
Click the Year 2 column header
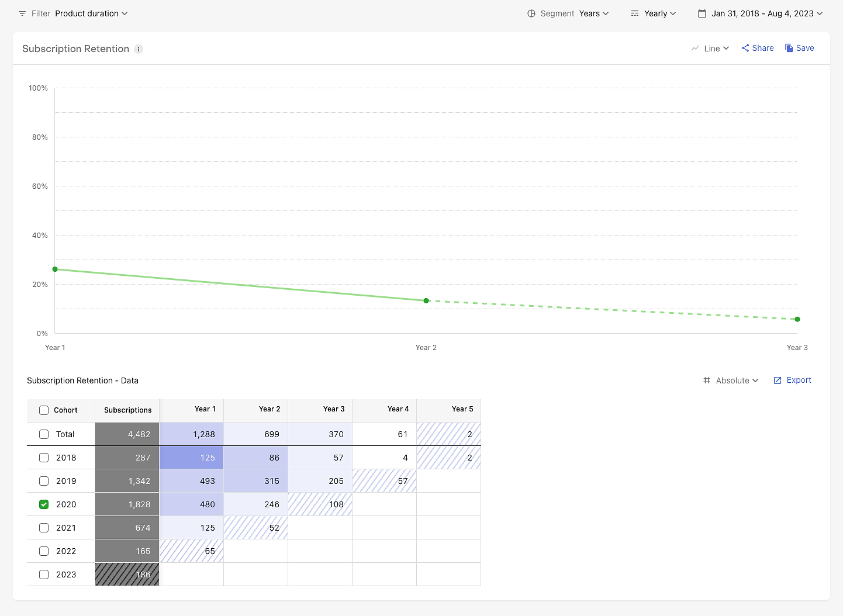tap(256, 410)
